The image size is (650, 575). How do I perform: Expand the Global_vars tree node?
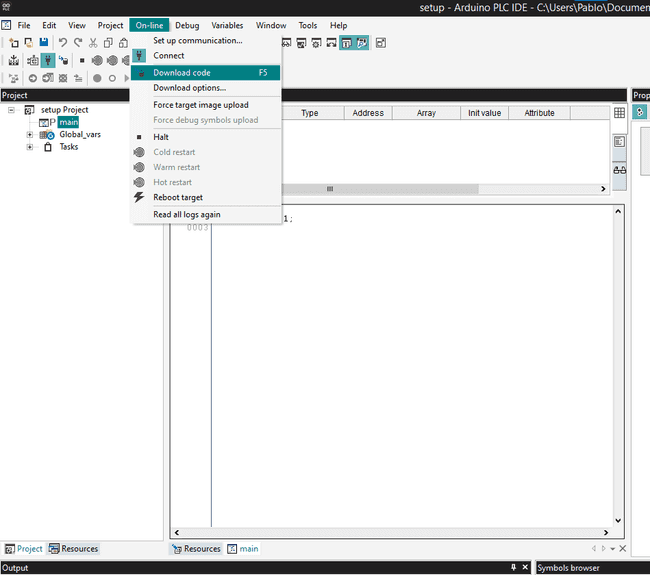click(x=30, y=135)
